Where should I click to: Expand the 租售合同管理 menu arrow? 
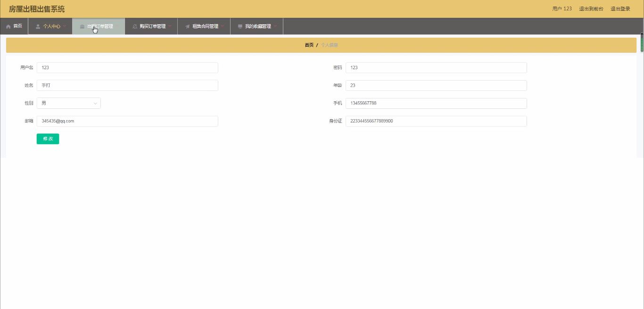pos(223,26)
